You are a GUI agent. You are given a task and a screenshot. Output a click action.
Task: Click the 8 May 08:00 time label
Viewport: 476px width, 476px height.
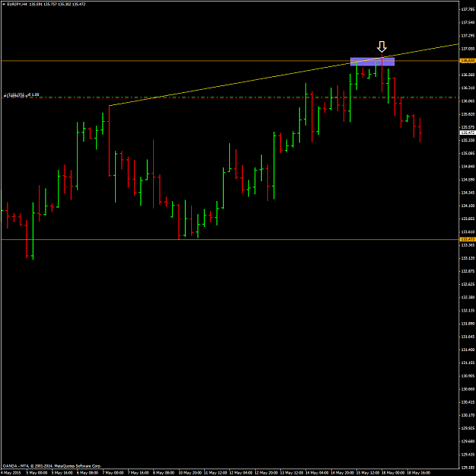(x=164, y=473)
